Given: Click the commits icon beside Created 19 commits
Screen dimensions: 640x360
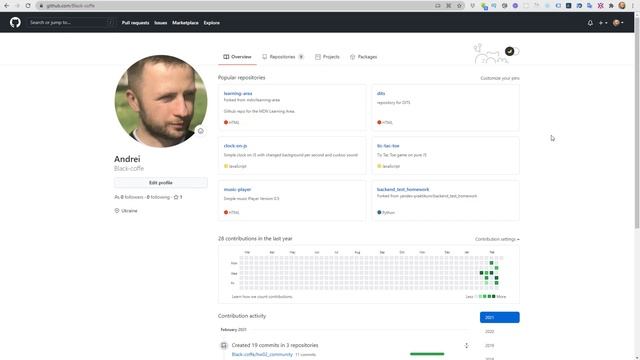Looking at the screenshot, I should 224,346.
